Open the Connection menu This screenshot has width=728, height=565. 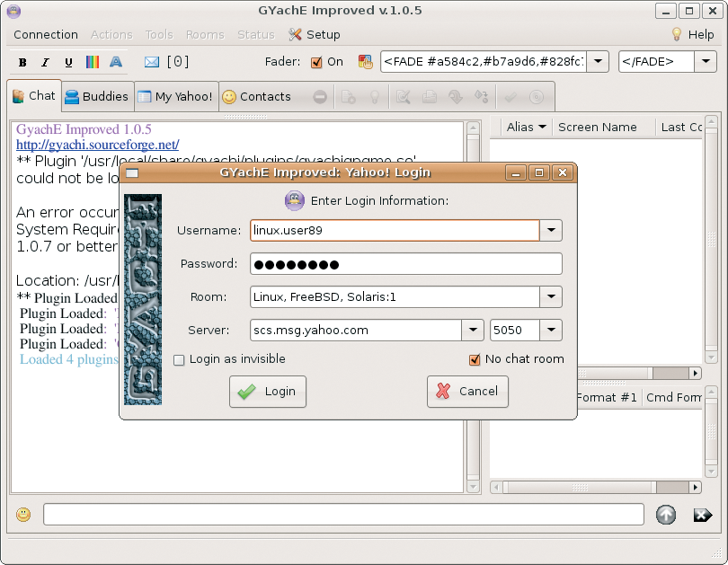(46, 35)
